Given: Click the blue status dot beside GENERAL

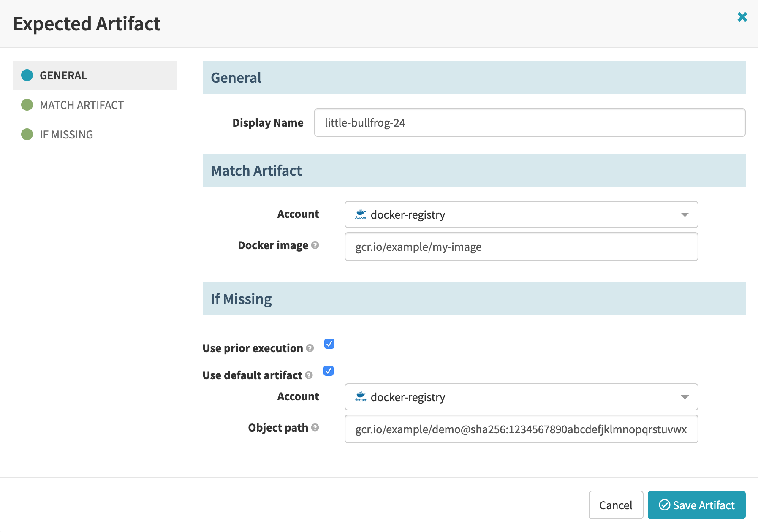Looking at the screenshot, I should (x=27, y=75).
